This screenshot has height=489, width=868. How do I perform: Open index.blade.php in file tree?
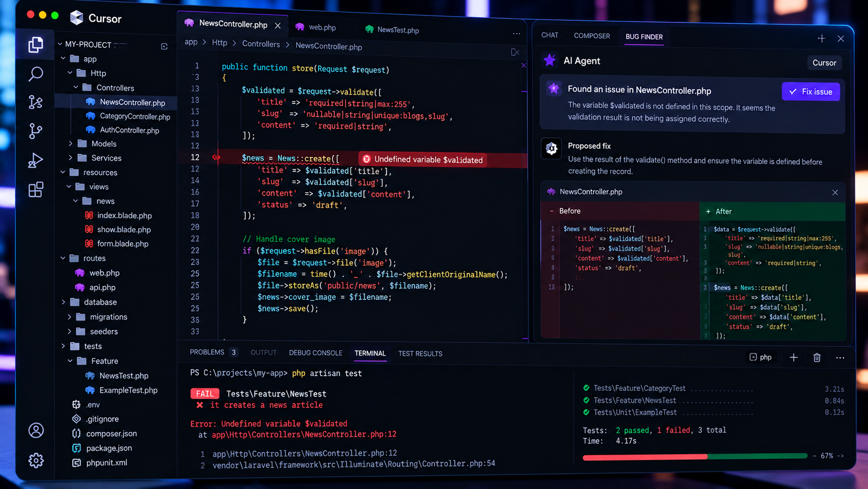coord(118,215)
